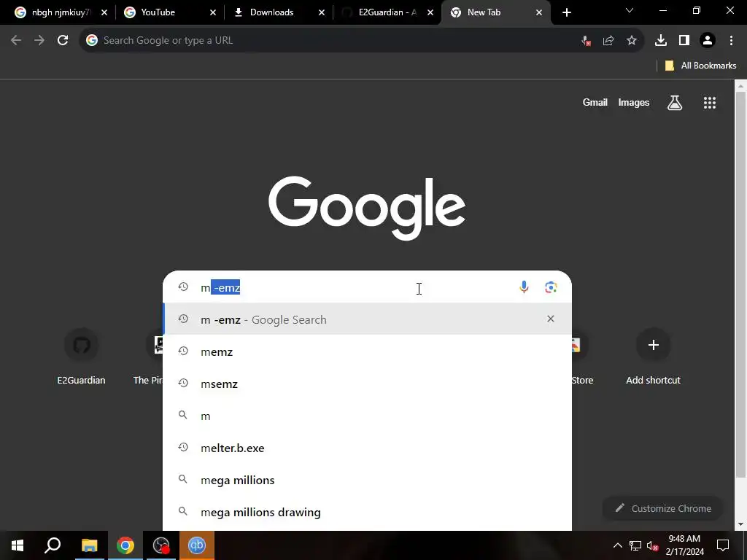Bookmark this tab with the star icon
747x560 pixels.
[632, 41]
